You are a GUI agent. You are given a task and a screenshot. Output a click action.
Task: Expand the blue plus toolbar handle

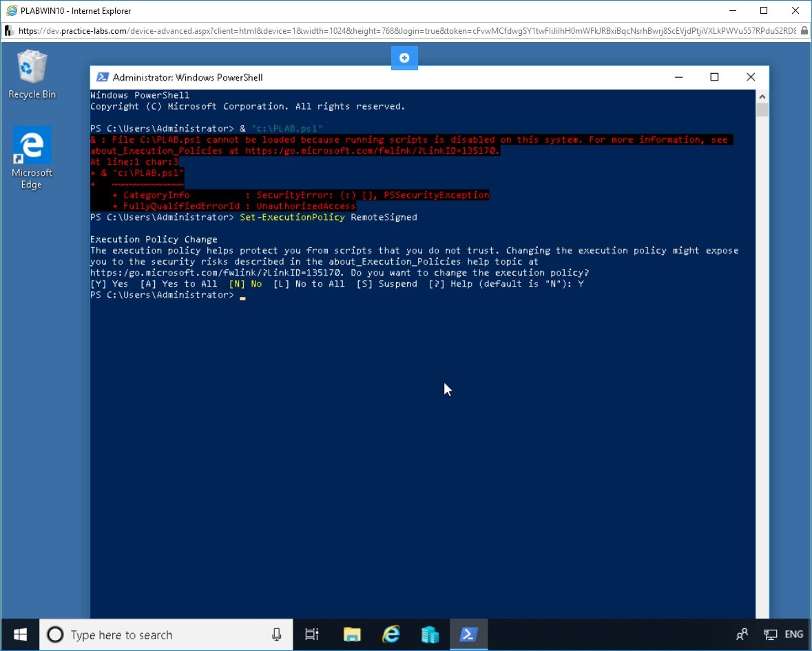pos(404,58)
